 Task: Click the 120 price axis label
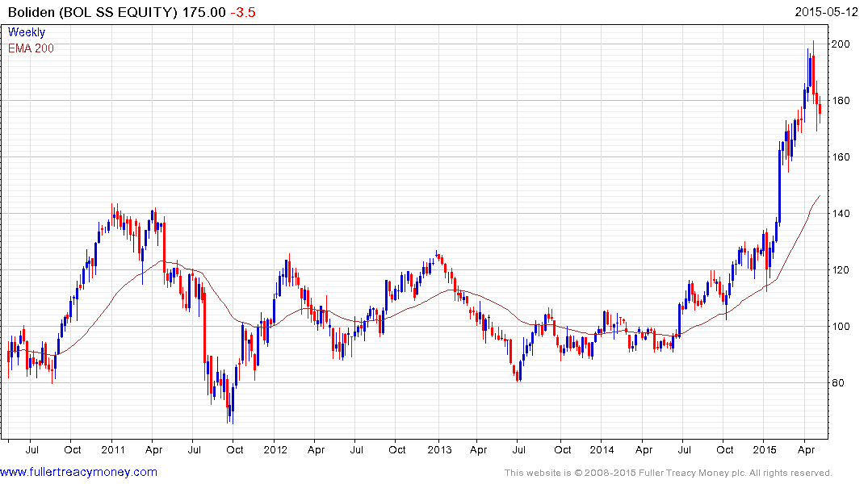pos(841,270)
